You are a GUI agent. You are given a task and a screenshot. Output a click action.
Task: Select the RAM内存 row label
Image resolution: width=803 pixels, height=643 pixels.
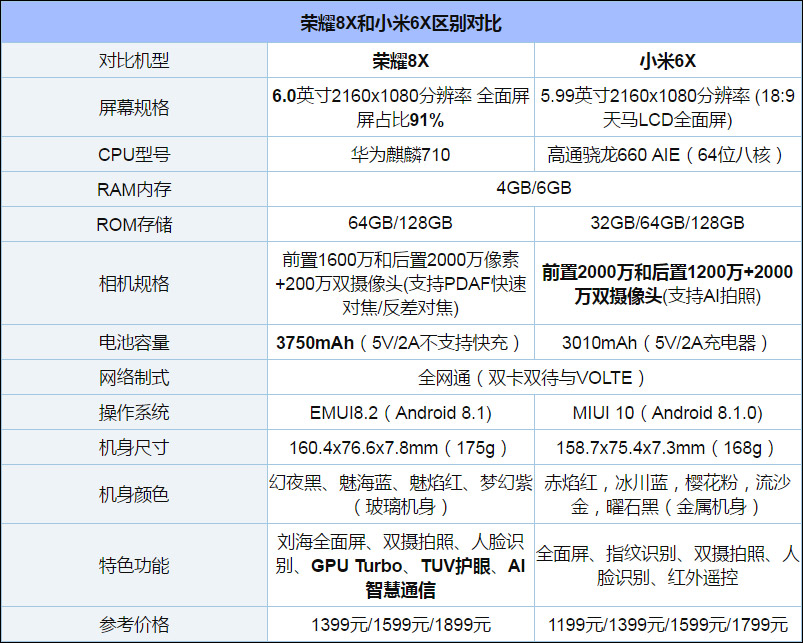(x=134, y=189)
